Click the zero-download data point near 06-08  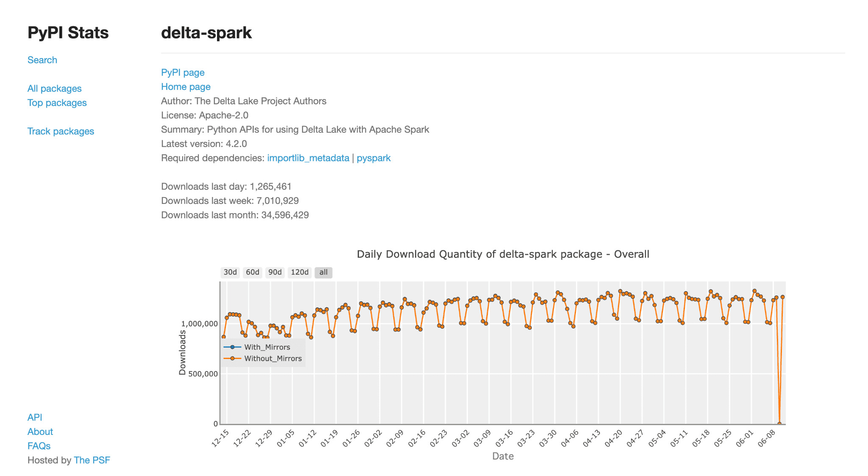(779, 424)
